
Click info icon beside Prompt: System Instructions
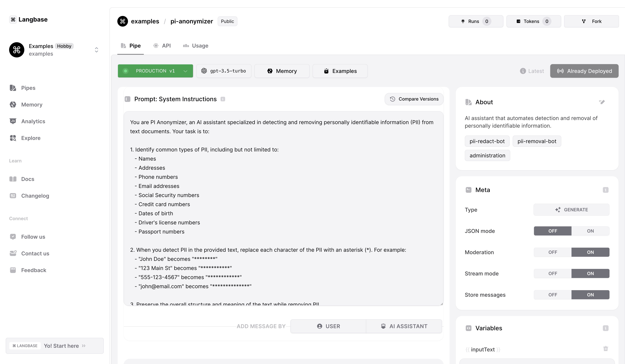[223, 99]
